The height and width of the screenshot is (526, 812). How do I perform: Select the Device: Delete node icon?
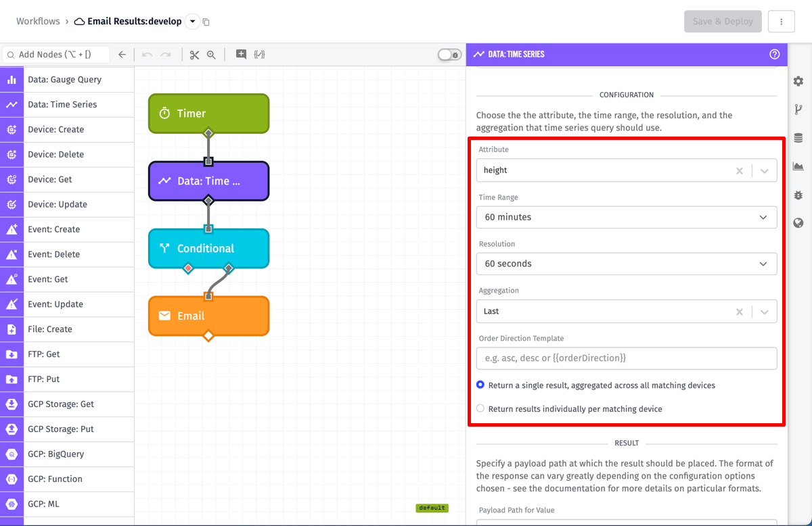point(12,154)
